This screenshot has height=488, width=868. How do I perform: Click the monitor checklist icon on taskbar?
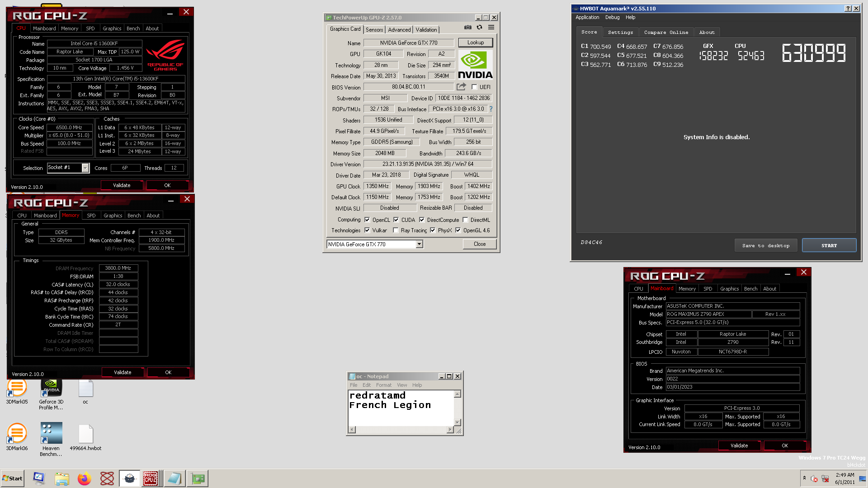39,479
